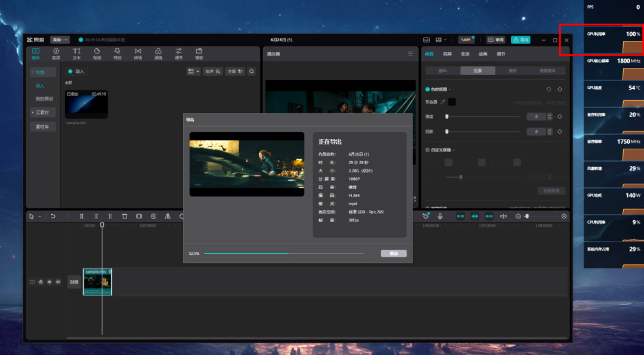Click the search icon in media panel

click(x=252, y=71)
